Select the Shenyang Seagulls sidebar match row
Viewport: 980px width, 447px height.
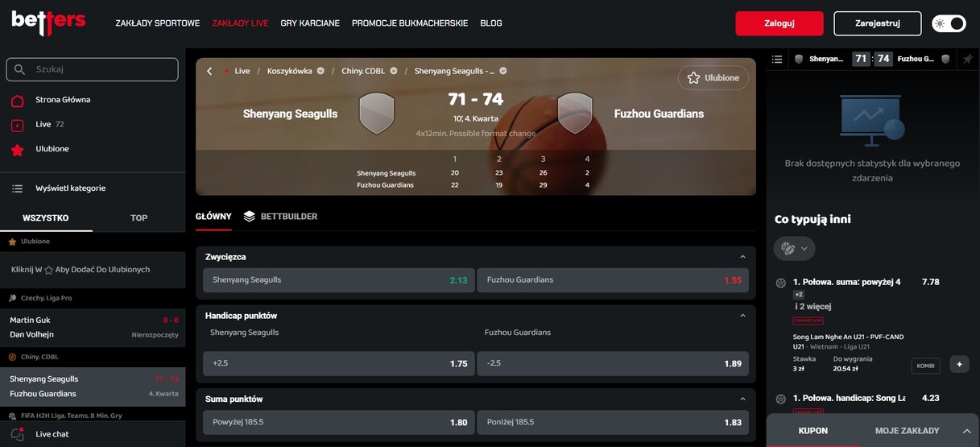(x=93, y=387)
